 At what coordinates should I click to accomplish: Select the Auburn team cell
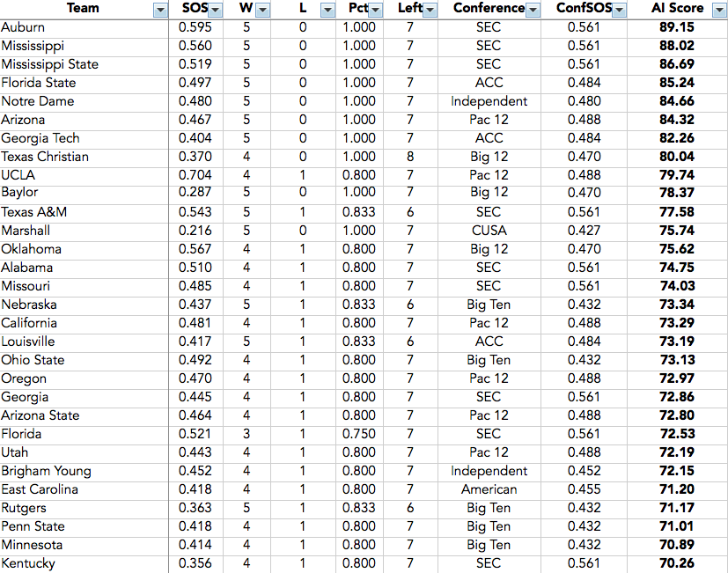(84, 27)
